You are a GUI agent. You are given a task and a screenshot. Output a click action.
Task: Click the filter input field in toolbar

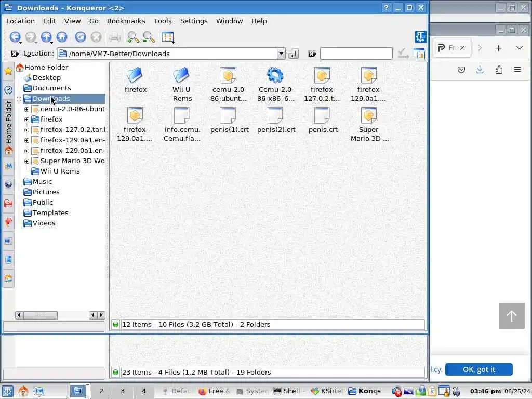pos(356,54)
